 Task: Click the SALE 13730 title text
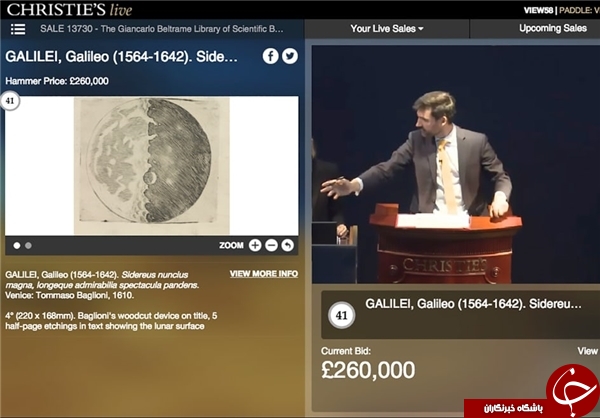(162, 29)
